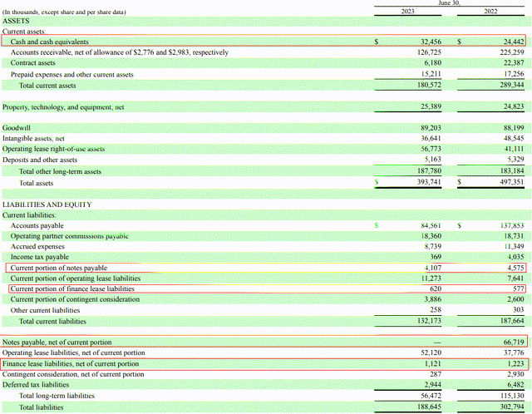Select the Income tax payable 2022 value 4,035

coord(515,257)
